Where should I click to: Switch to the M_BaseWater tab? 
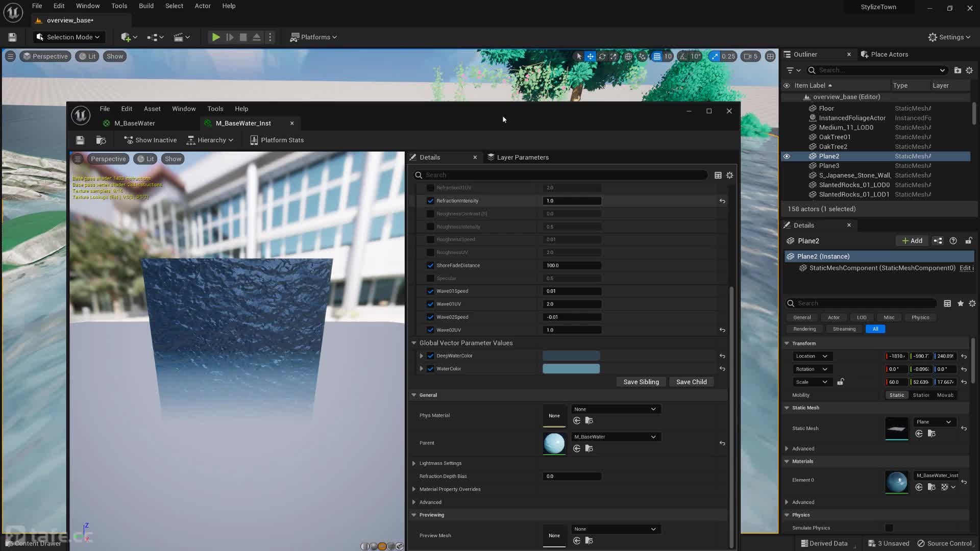134,123
